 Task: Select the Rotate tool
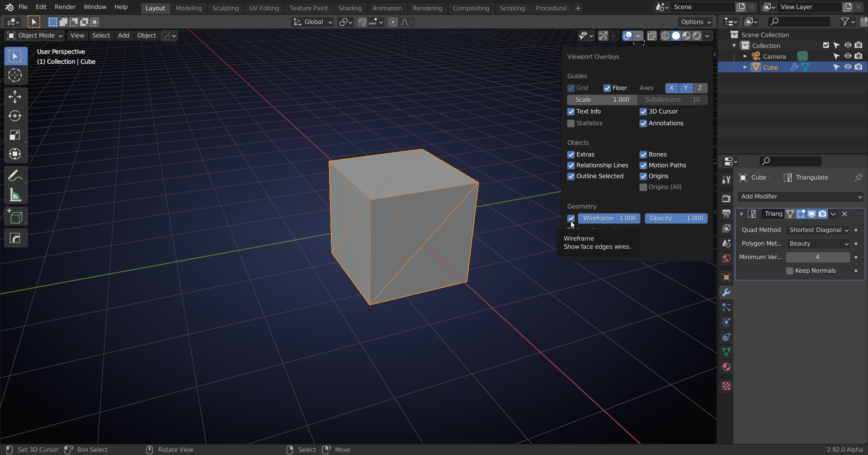tap(15, 116)
